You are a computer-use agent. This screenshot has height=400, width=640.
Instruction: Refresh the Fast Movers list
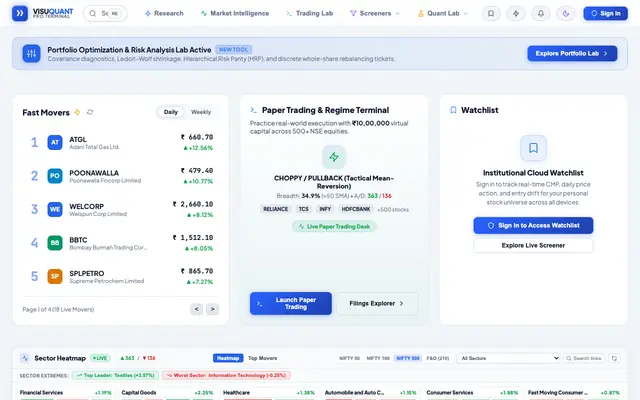90,112
